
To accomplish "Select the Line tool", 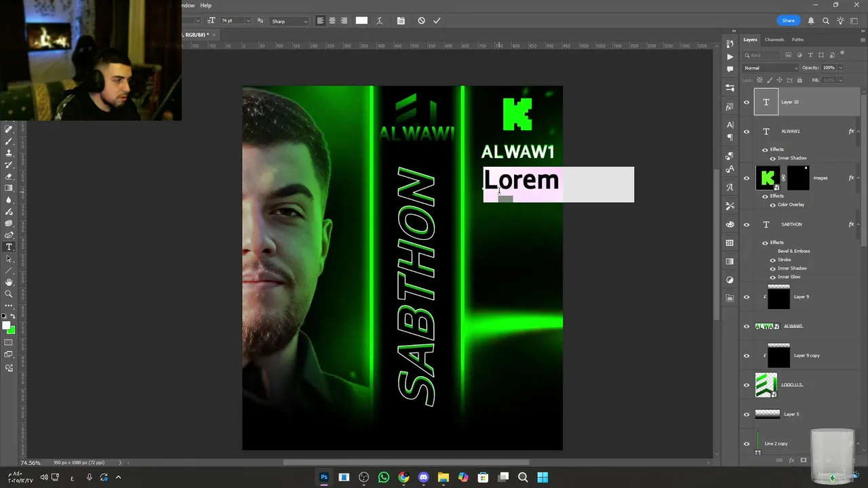I will (9, 270).
